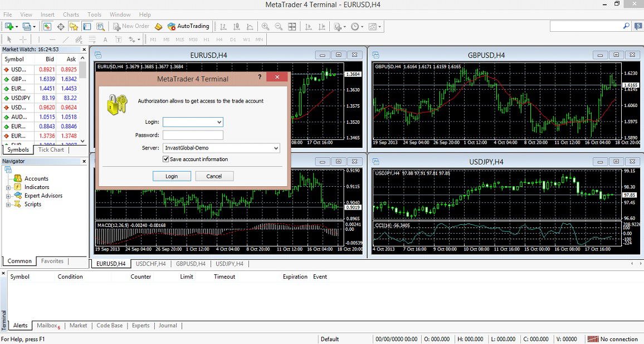
Task: Draw a horizontal line tool
Action: [52, 40]
